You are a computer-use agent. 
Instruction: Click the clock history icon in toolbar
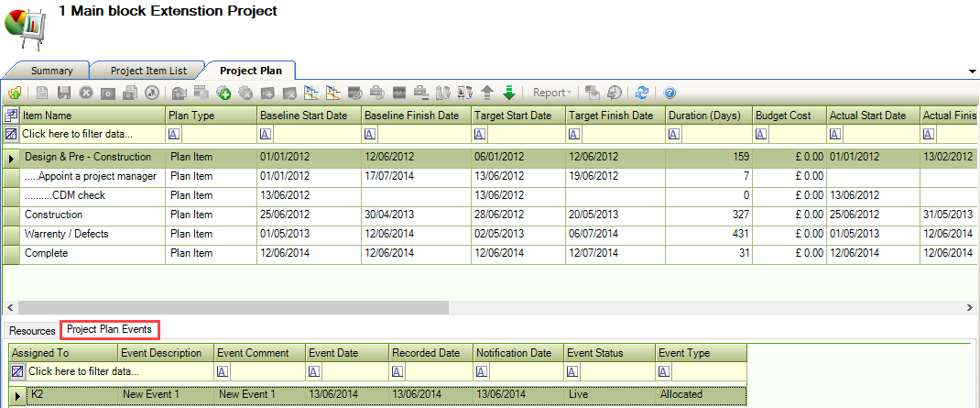click(x=614, y=93)
